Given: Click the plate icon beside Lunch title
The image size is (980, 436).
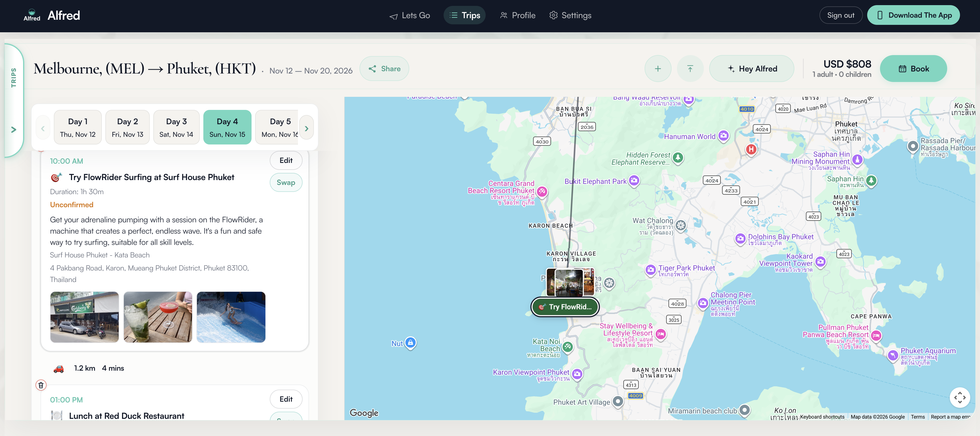Looking at the screenshot, I should [x=56, y=416].
